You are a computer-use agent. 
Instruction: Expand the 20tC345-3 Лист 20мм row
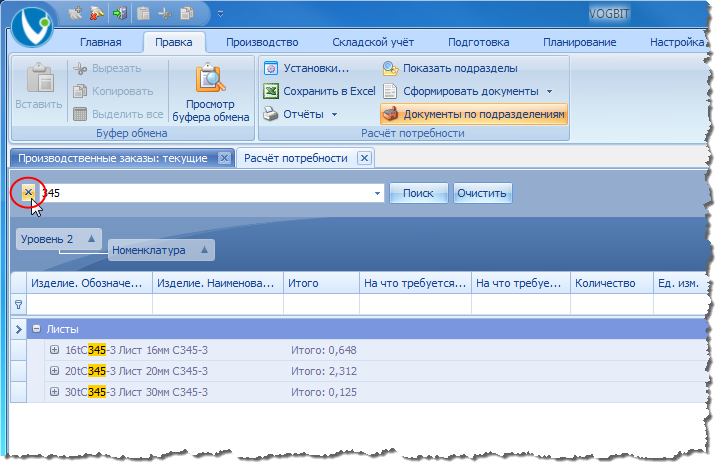[x=54, y=371]
